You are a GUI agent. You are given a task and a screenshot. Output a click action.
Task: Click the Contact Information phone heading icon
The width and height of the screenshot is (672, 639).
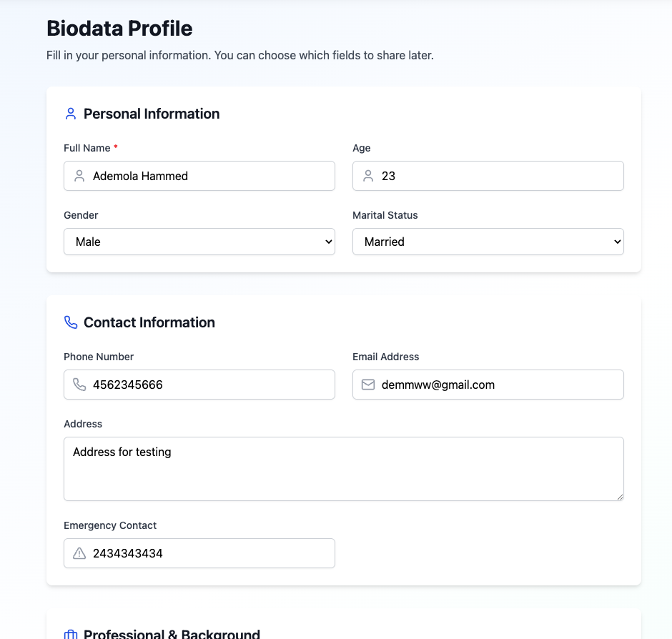70,322
